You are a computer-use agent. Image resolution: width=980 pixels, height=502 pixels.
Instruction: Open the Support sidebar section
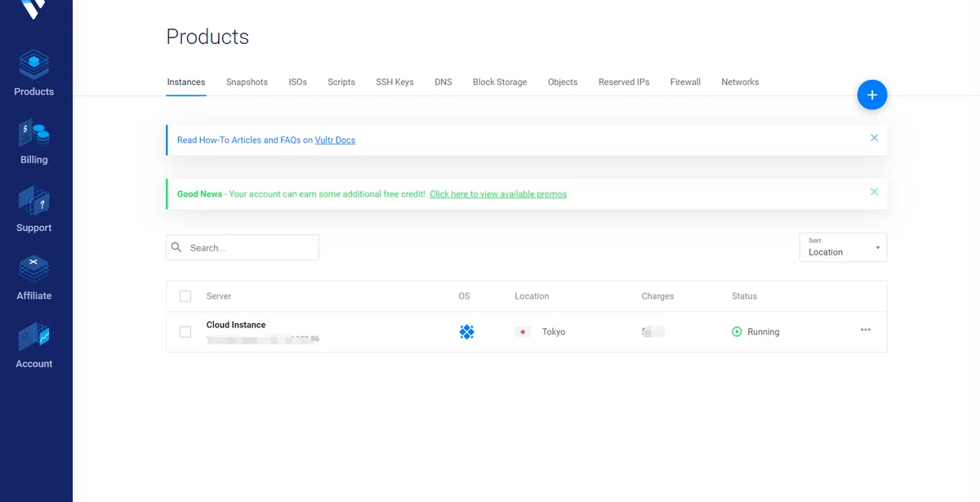click(x=34, y=210)
